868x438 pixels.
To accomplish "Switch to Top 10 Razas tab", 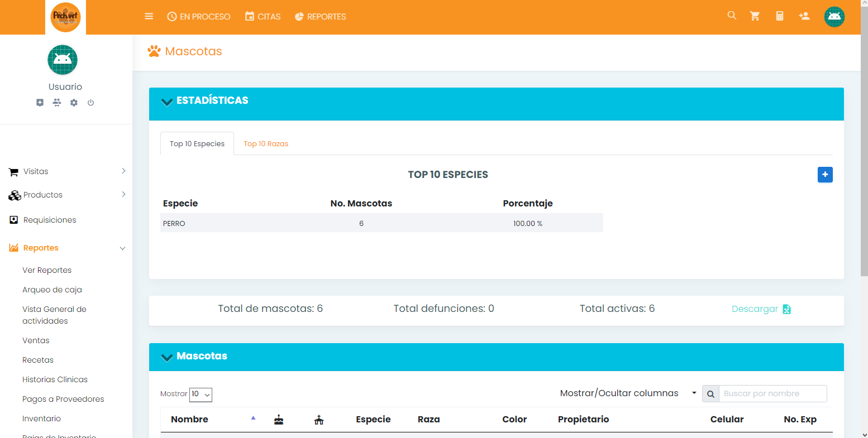I will pos(266,144).
